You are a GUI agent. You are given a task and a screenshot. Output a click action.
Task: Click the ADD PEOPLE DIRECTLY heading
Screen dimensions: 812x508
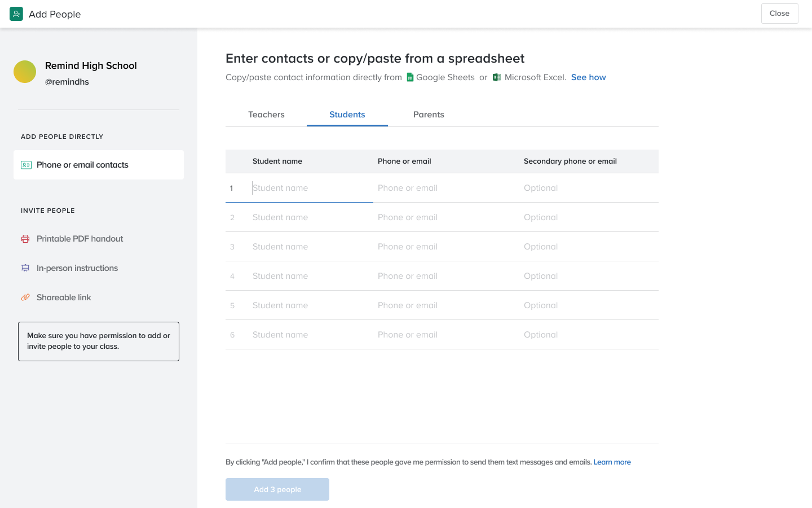(x=62, y=137)
